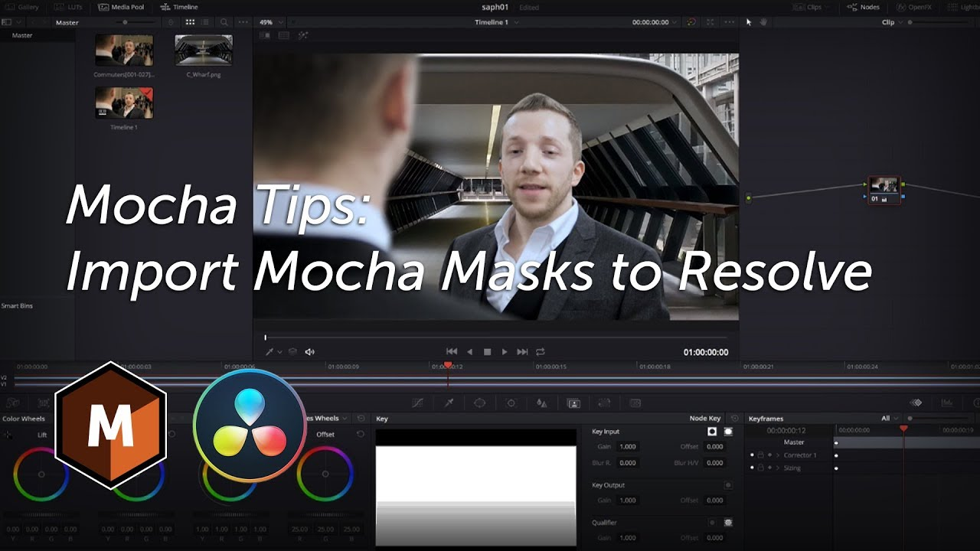
Task: Reset the Offset color wheel
Action: (360, 434)
